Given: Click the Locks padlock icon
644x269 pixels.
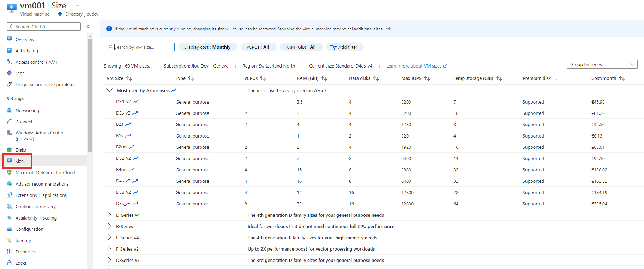Looking at the screenshot, I should [10, 263].
